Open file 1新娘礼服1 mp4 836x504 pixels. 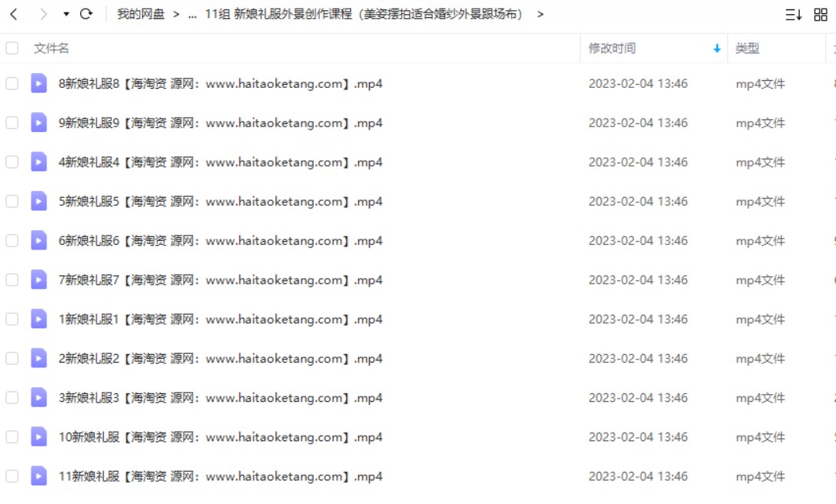click(221, 319)
